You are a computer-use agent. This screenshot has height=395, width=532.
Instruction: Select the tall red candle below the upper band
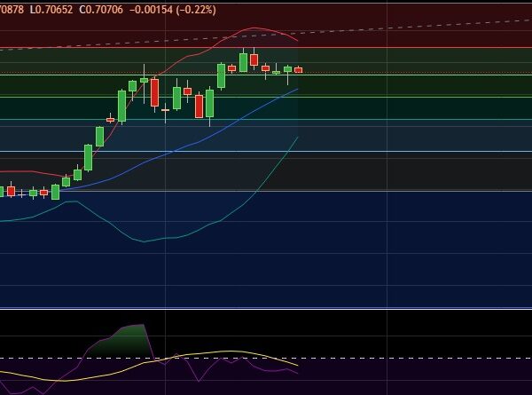coord(155,92)
